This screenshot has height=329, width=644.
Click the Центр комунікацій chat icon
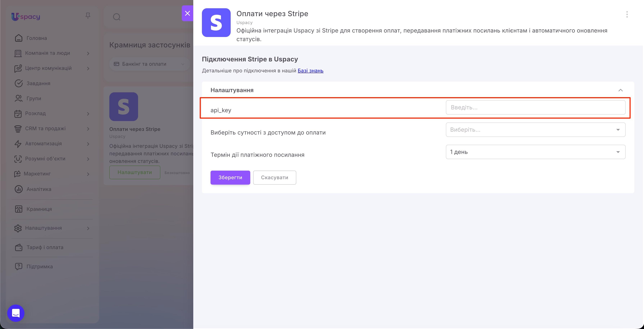(18, 68)
